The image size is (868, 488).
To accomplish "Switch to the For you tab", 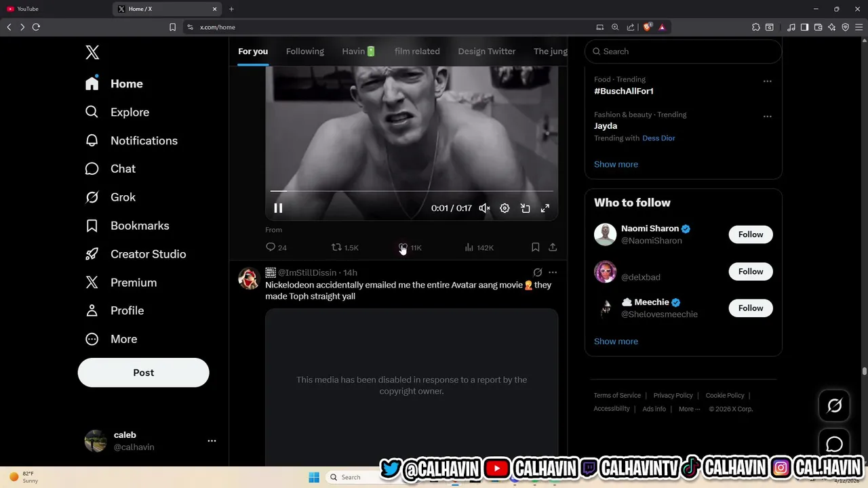I will (x=253, y=52).
